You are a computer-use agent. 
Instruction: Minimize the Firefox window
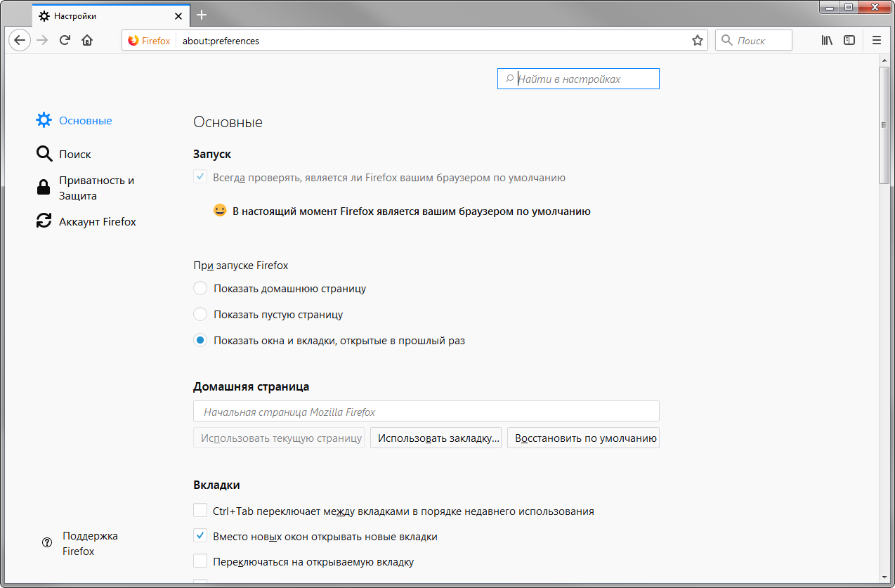(x=830, y=7)
